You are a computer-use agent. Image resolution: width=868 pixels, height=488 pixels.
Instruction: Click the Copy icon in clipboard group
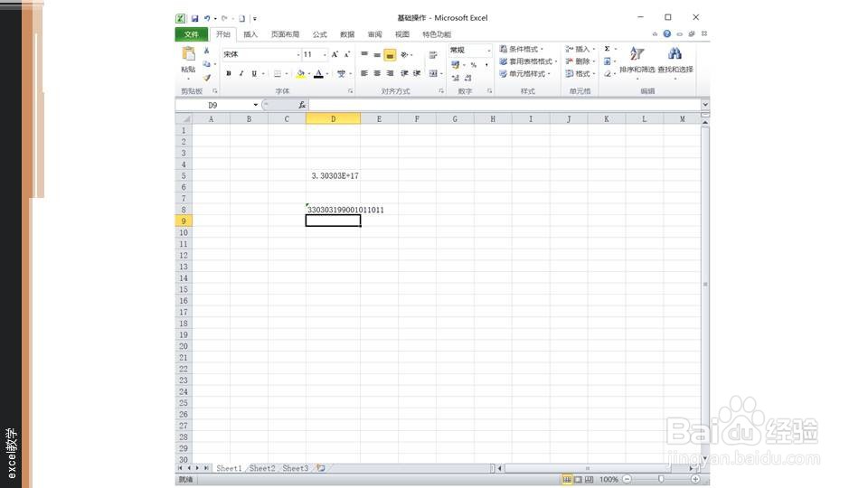click(x=206, y=64)
